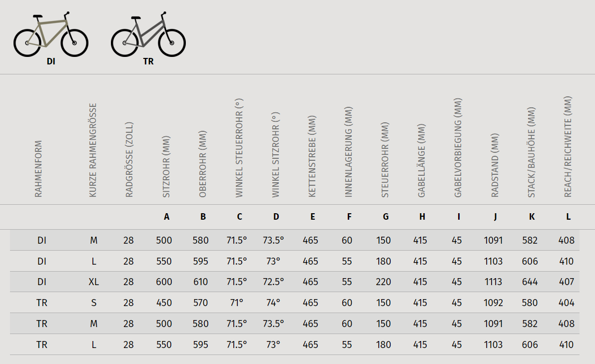Click the REACH/REICHWEITE (MM) column header
The height and width of the screenshot is (364, 595).
(x=568, y=146)
